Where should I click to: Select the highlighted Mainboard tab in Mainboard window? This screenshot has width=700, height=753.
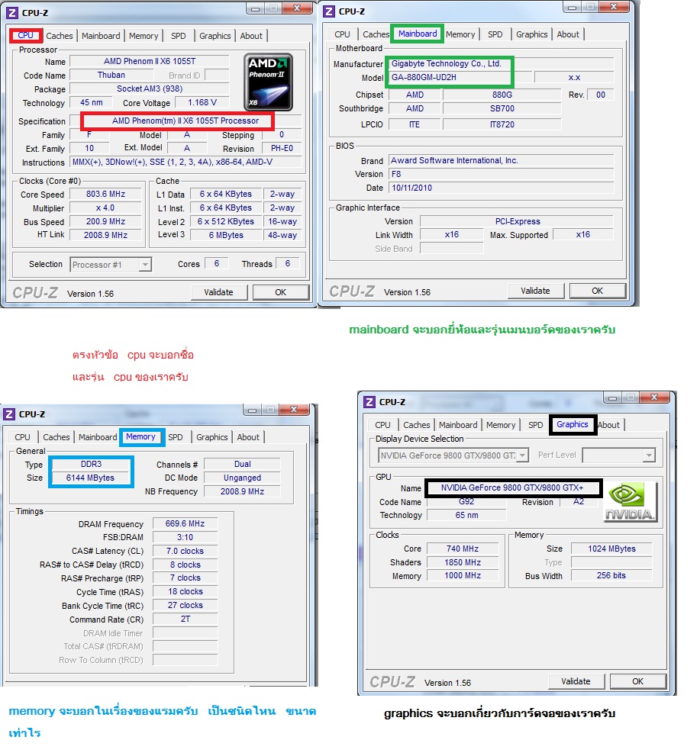[418, 34]
